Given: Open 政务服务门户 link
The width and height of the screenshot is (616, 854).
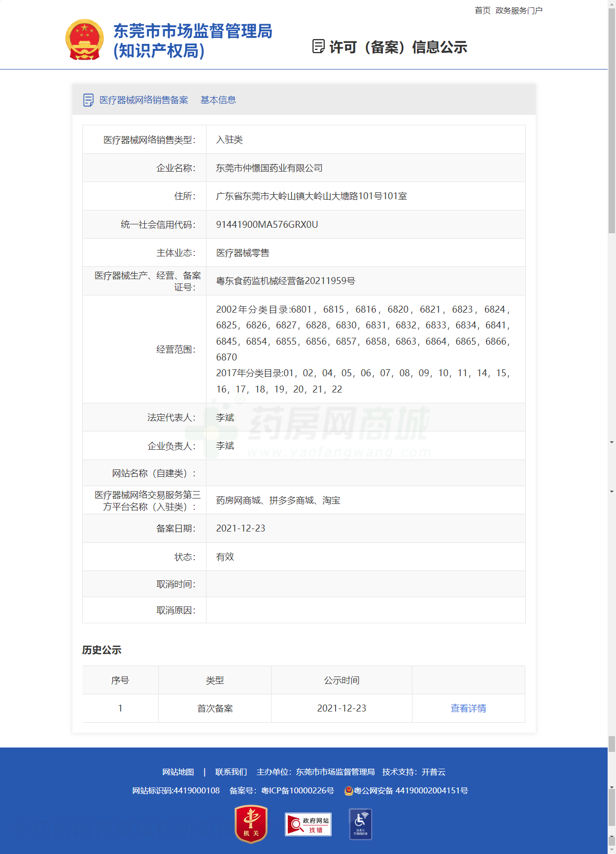Looking at the screenshot, I should pos(519,10).
